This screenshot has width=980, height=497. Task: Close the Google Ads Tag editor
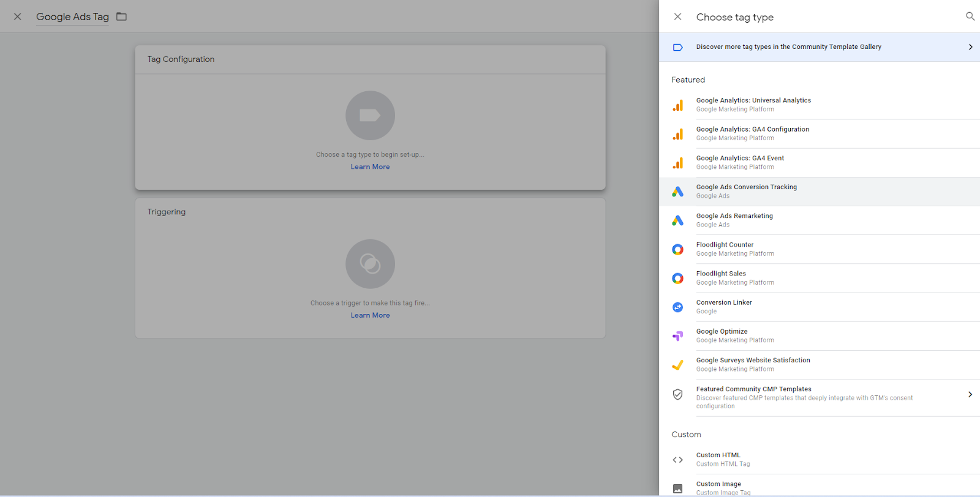[18, 17]
